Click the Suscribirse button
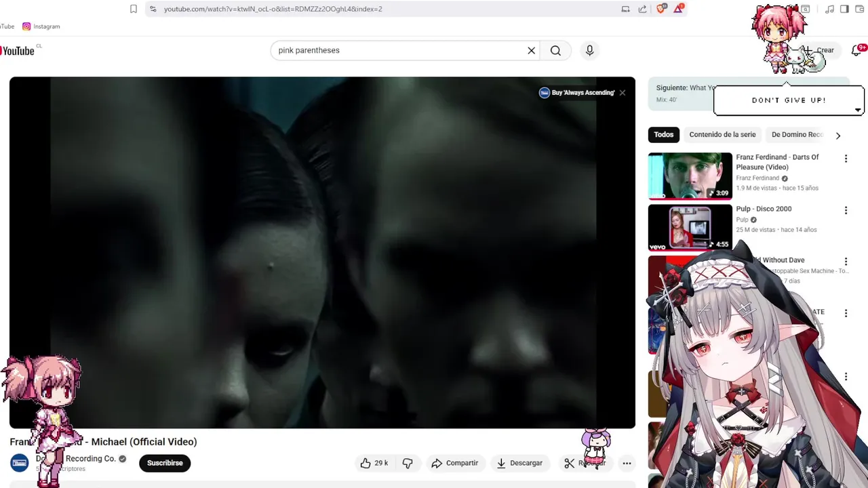Viewport: 868px width, 488px height. [x=165, y=463]
